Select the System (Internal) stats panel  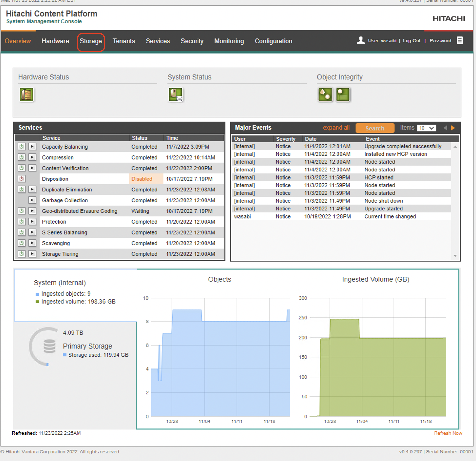pos(76,295)
